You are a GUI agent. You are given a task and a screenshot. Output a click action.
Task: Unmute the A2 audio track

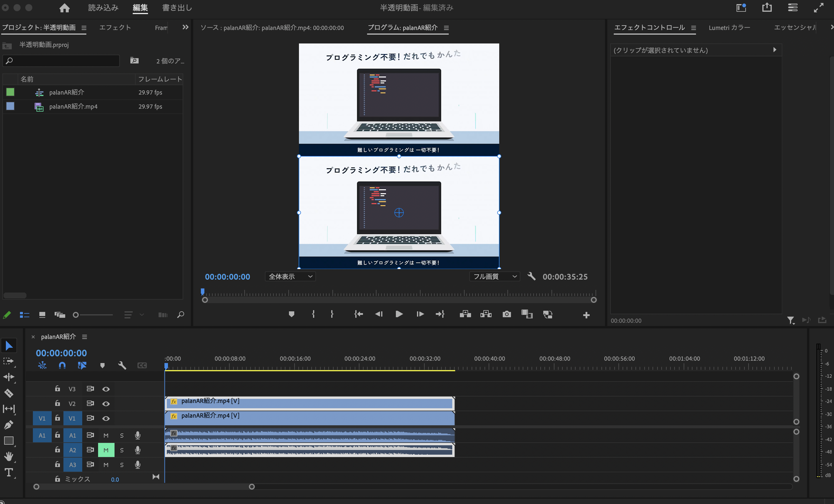tap(106, 450)
